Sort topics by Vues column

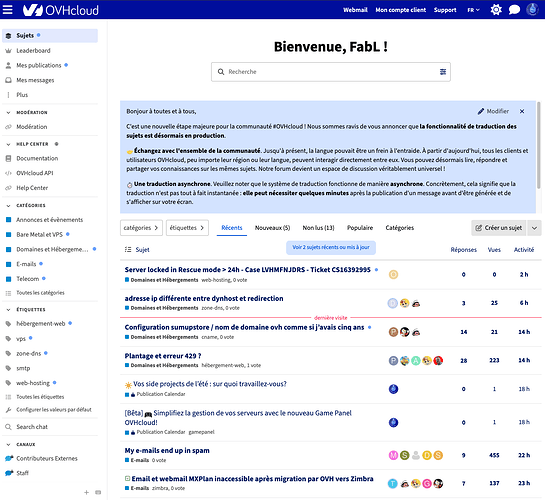(x=494, y=250)
